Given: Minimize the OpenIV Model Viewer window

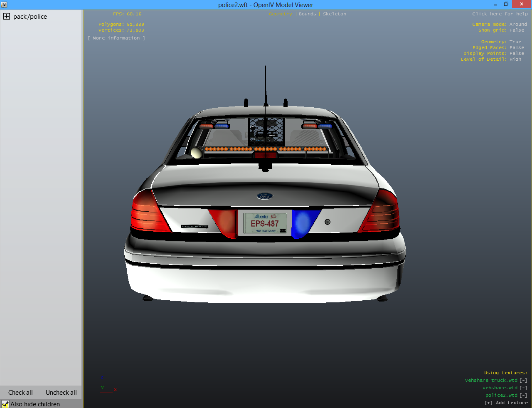Looking at the screenshot, I should [495, 4].
